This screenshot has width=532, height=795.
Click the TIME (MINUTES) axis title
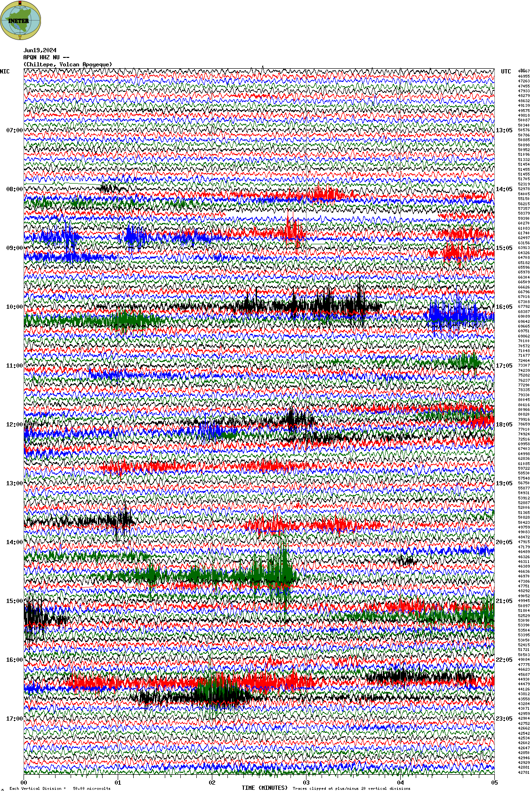(x=264, y=787)
